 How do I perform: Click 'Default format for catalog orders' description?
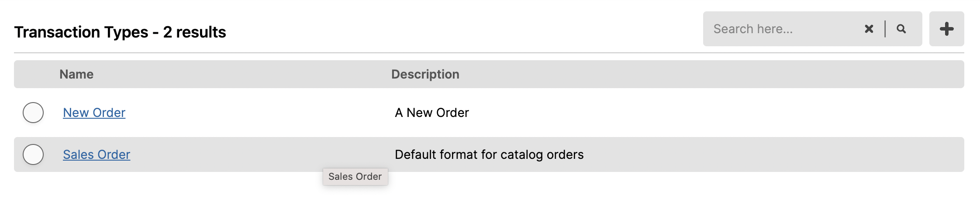point(489,154)
